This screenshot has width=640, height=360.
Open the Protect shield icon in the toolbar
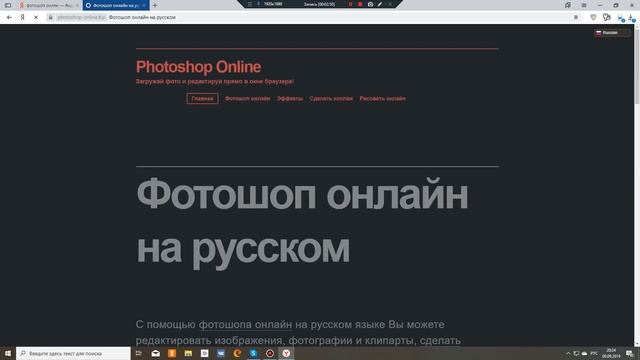coord(593,17)
